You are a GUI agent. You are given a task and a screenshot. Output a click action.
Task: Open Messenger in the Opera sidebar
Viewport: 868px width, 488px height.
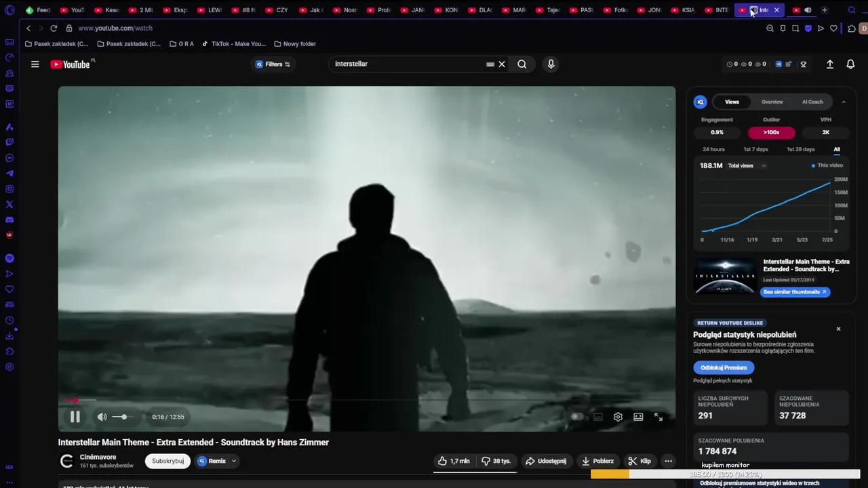(x=9, y=158)
